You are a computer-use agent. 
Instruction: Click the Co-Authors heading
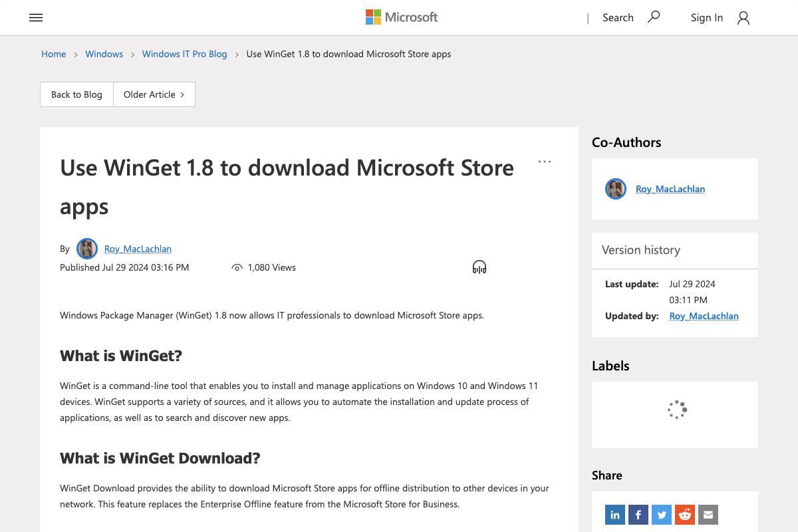pyautogui.click(x=626, y=142)
